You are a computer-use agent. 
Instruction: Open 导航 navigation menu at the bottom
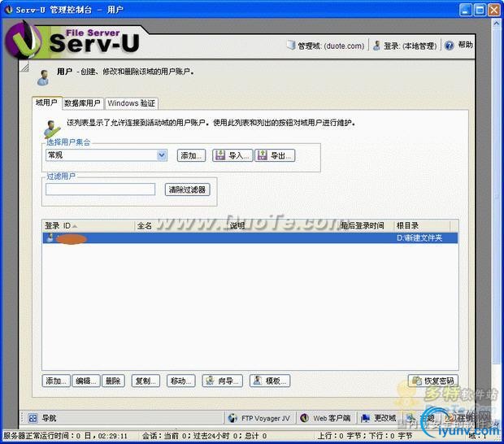pos(42,418)
